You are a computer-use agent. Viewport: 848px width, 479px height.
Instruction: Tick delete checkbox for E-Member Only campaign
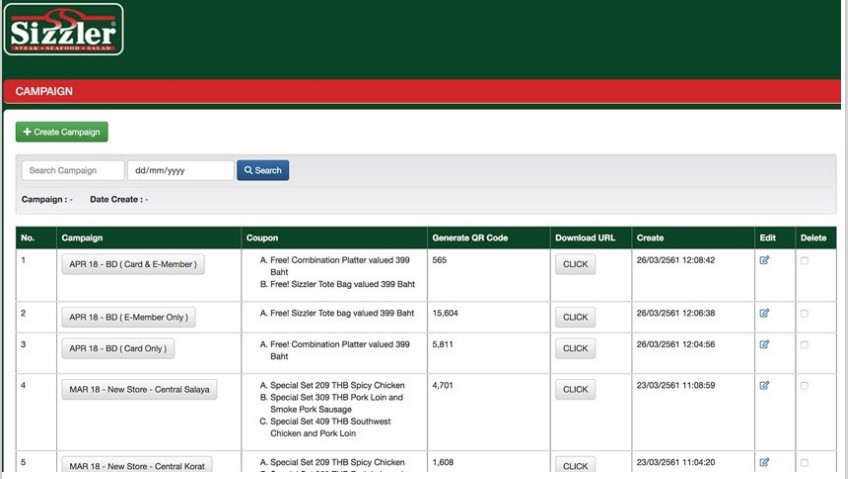(x=804, y=314)
